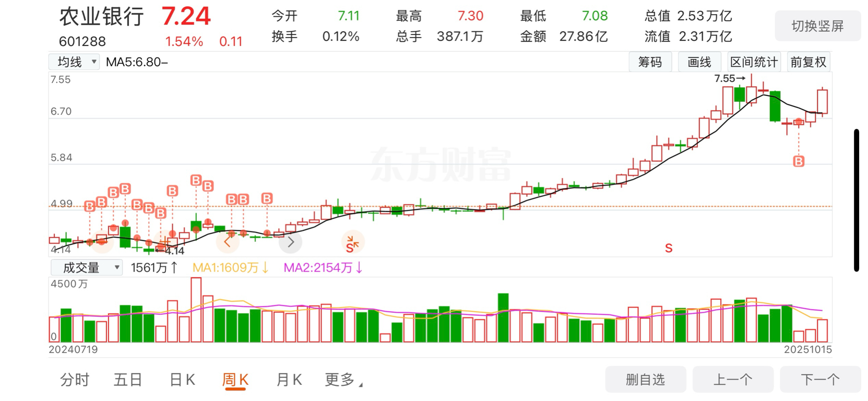
Task: Switch to 分时 chart tab
Action: 75,380
